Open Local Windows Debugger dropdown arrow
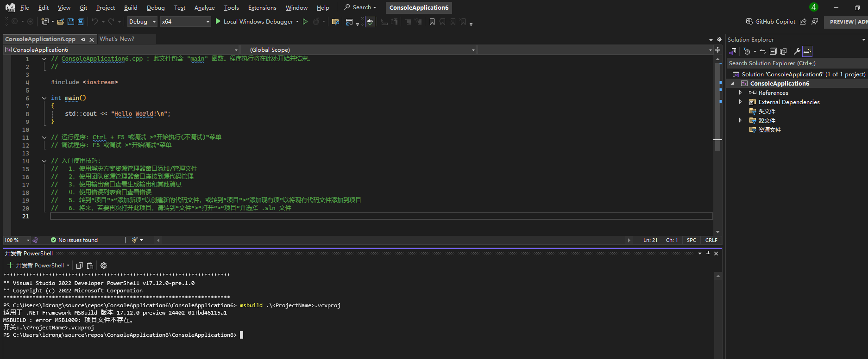 click(297, 21)
